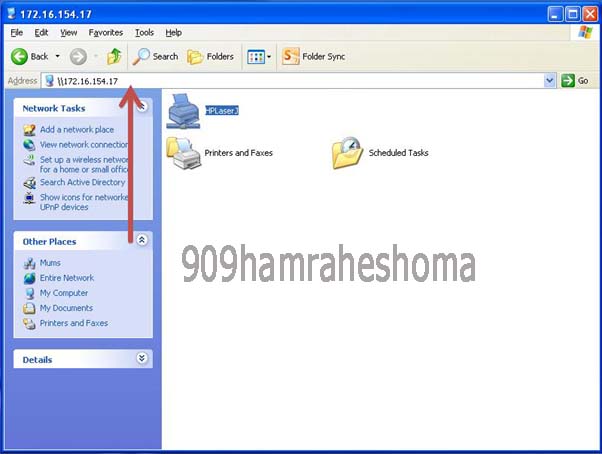The height and width of the screenshot is (454, 602).
Task: Click View network connections link
Action: click(x=84, y=145)
